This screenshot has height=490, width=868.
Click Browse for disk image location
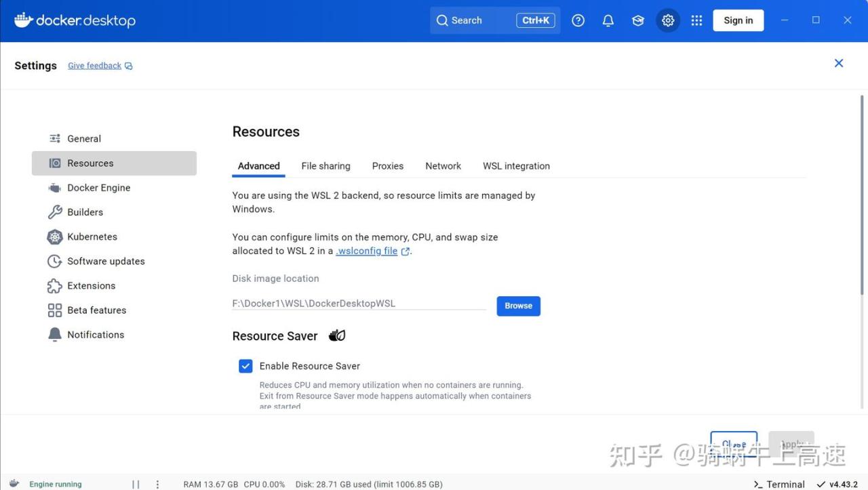pos(518,306)
